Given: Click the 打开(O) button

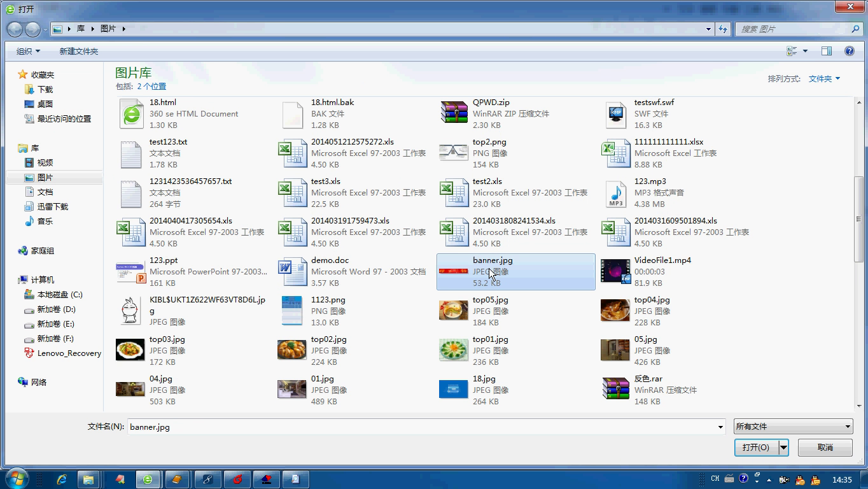Looking at the screenshot, I should (756, 448).
